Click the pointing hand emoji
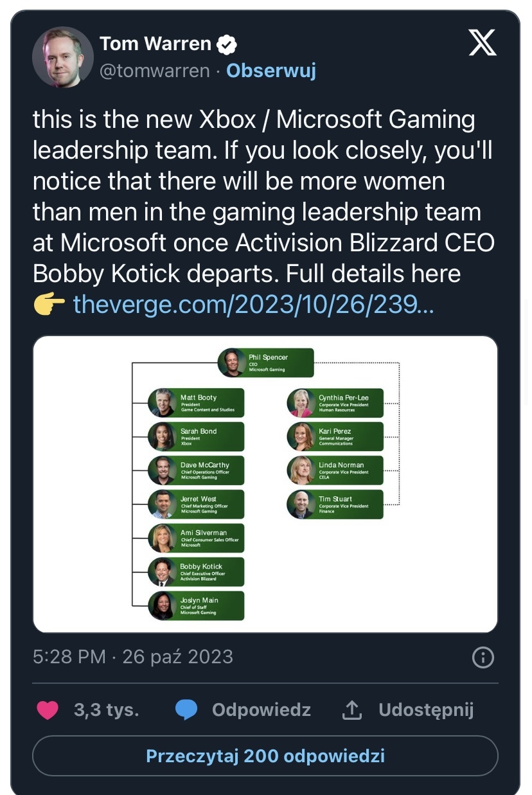 pos(49,303)
